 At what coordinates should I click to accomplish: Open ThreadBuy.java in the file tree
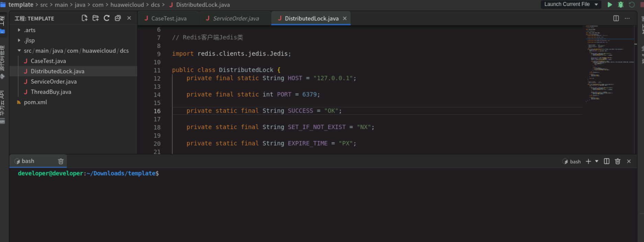pyautogui.click(x=51, y=92)
